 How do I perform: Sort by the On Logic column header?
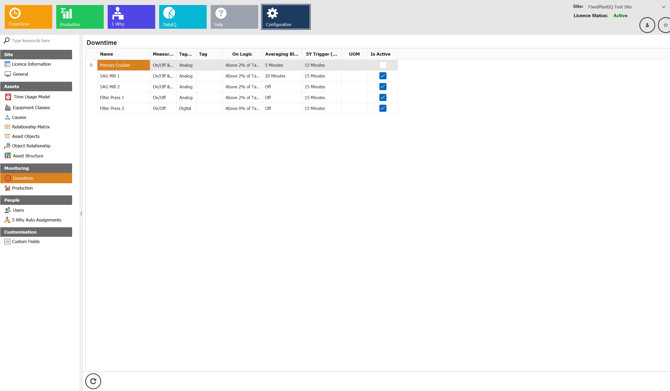click(242, 54)
